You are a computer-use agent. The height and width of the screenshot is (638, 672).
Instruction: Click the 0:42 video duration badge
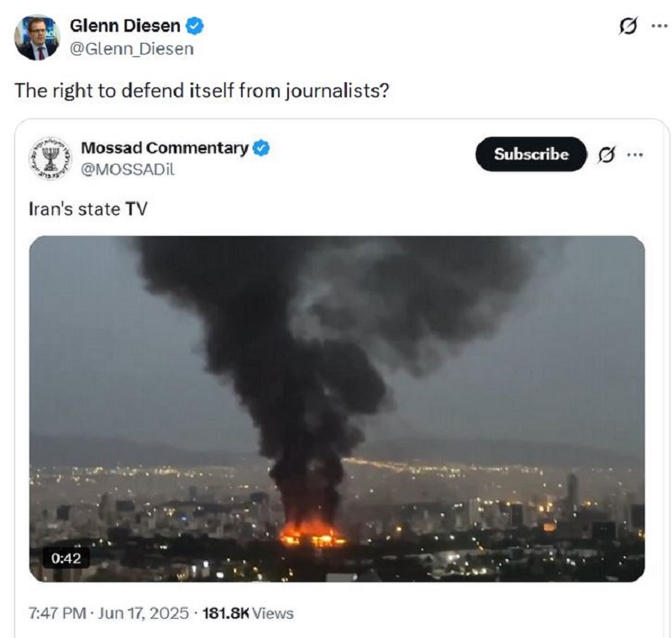(x=66, y=558)
